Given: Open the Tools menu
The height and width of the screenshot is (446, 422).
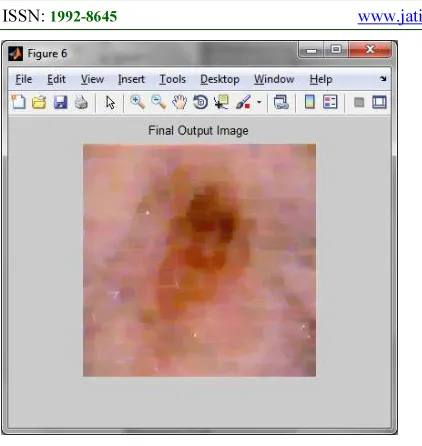Looking at the screenshot, I should coord(172,79).
